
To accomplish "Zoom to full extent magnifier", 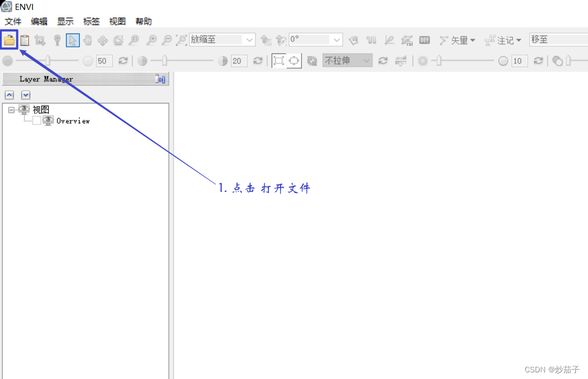I will (x=182, y=40).
